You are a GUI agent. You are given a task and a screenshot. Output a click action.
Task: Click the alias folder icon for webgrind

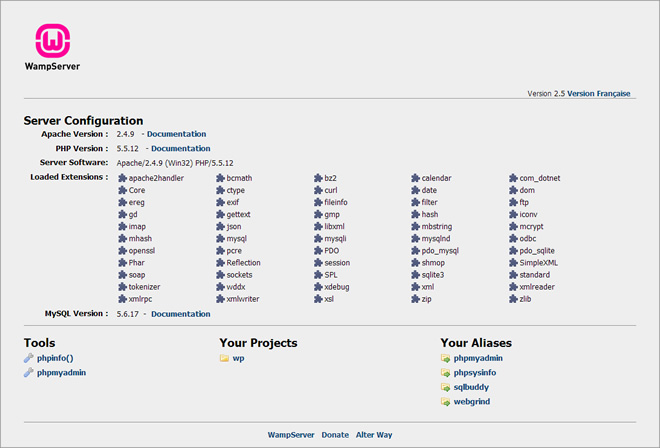pos(445,402)
